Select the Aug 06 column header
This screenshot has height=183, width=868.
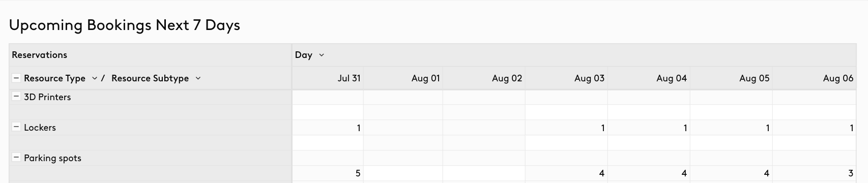814,78
